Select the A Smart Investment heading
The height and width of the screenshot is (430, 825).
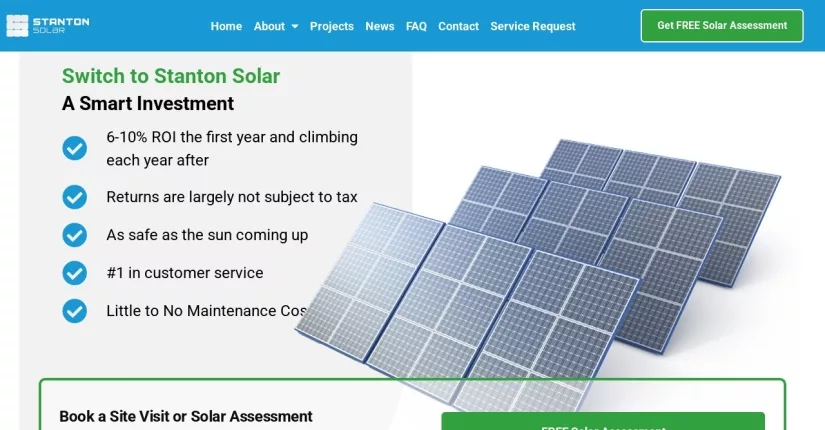click(148, 103)
